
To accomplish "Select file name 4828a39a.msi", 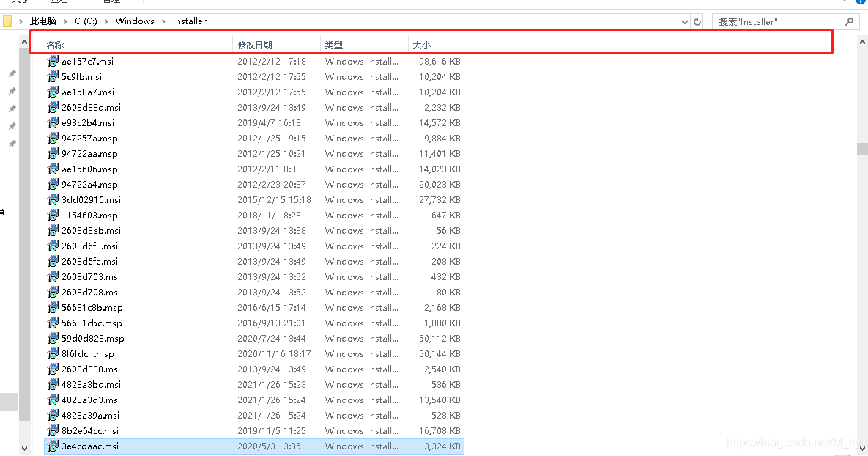I will (90, 416).
